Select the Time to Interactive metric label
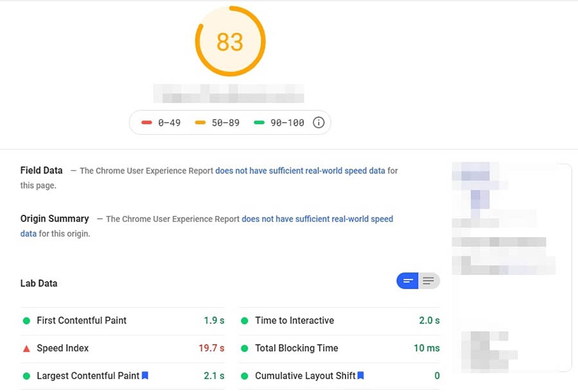Image resolution: width=578 pixels, height=392 pixels. click(x=294, y=321)
